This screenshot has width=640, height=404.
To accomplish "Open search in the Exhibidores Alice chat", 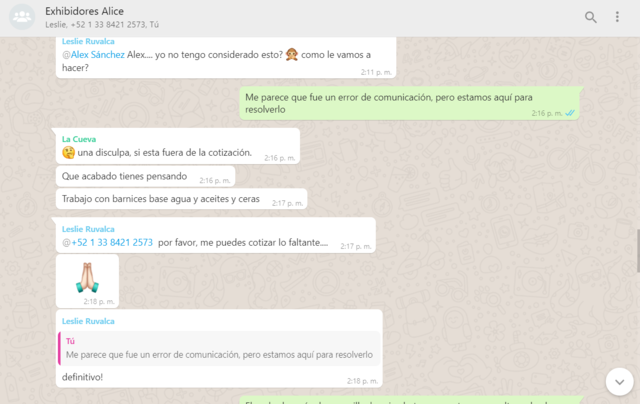I will [x=591, y=17].
